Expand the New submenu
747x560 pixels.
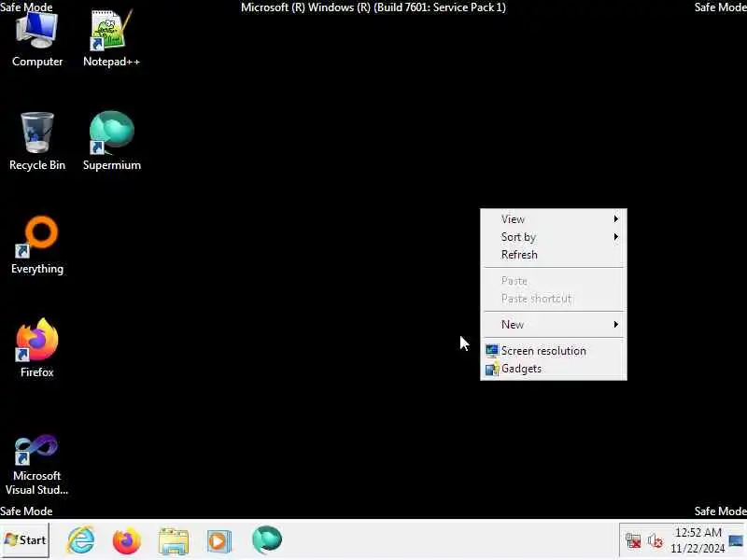(x=554, y=324)
